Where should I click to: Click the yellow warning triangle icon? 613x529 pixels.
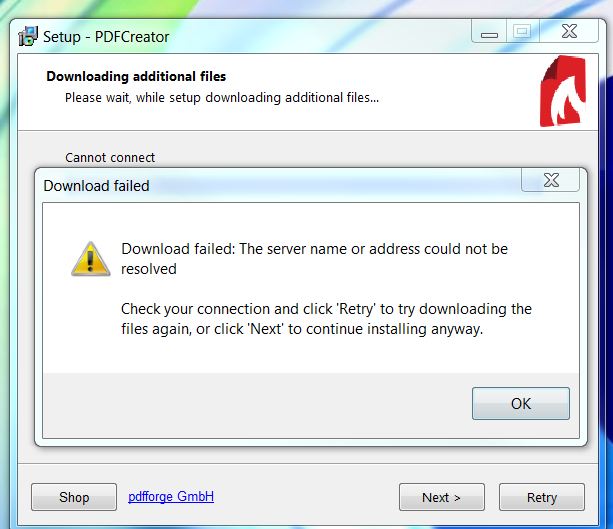tap(91, 259)
